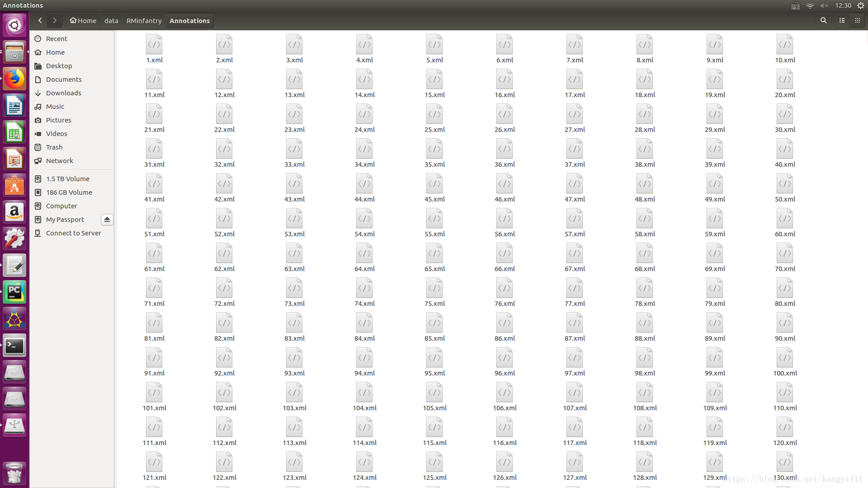Open Downloads in the sidebar
868x488 pixels.
click(x=72, y=93)
